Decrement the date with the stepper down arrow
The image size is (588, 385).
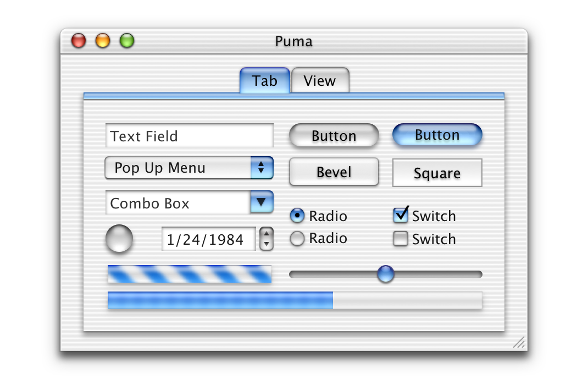(267, 244)
